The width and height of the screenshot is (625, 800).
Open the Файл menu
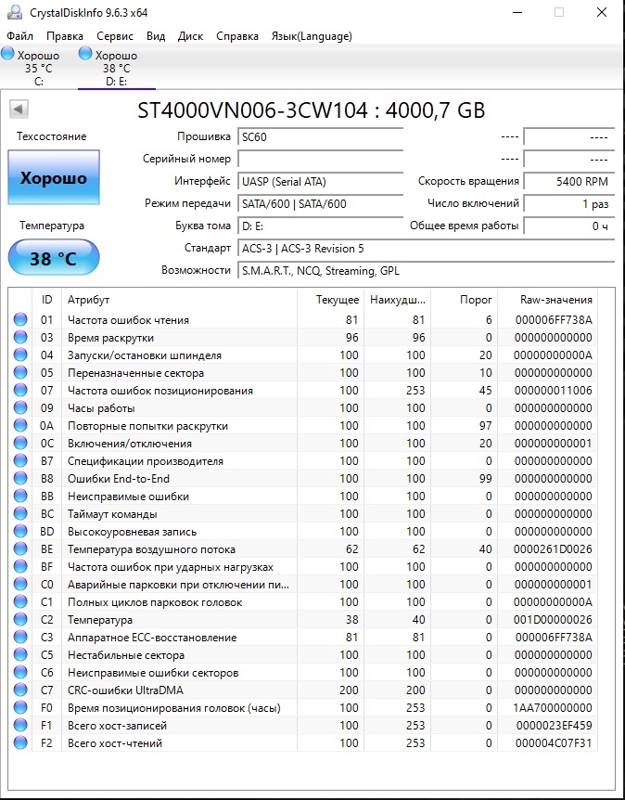tap(20, 36)
